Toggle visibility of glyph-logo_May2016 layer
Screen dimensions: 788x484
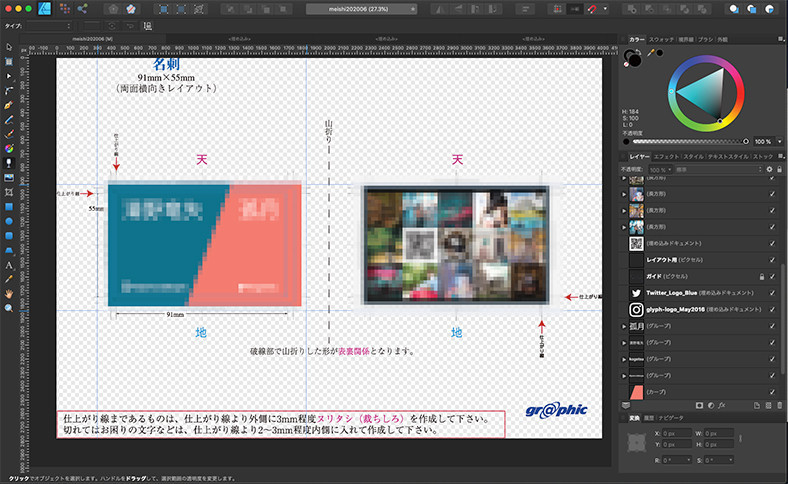tap(772, 310)
